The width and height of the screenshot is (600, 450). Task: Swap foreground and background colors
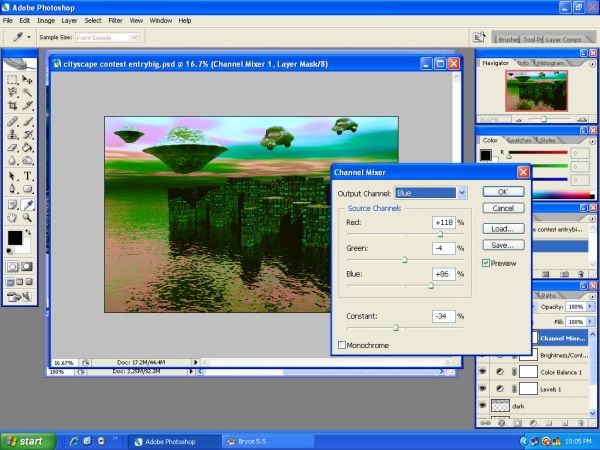[28, 232]
